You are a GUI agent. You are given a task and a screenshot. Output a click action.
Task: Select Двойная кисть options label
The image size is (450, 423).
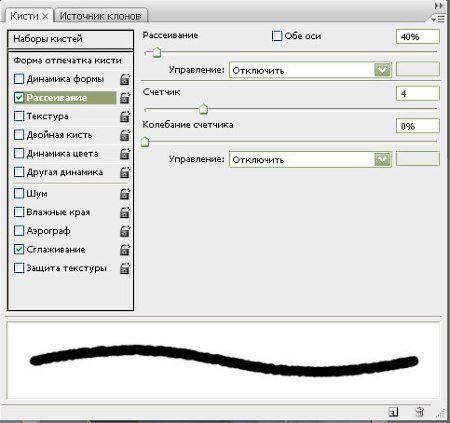click(x=59, y=135)
